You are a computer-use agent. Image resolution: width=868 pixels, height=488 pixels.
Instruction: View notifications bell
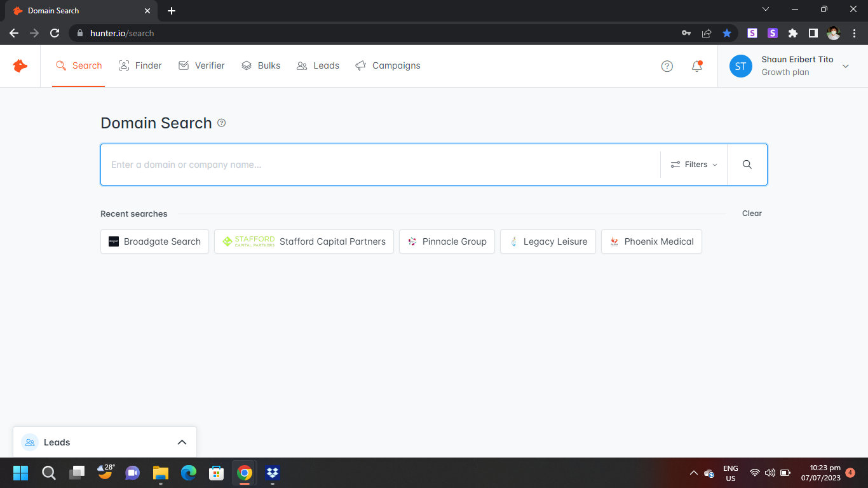697,66
